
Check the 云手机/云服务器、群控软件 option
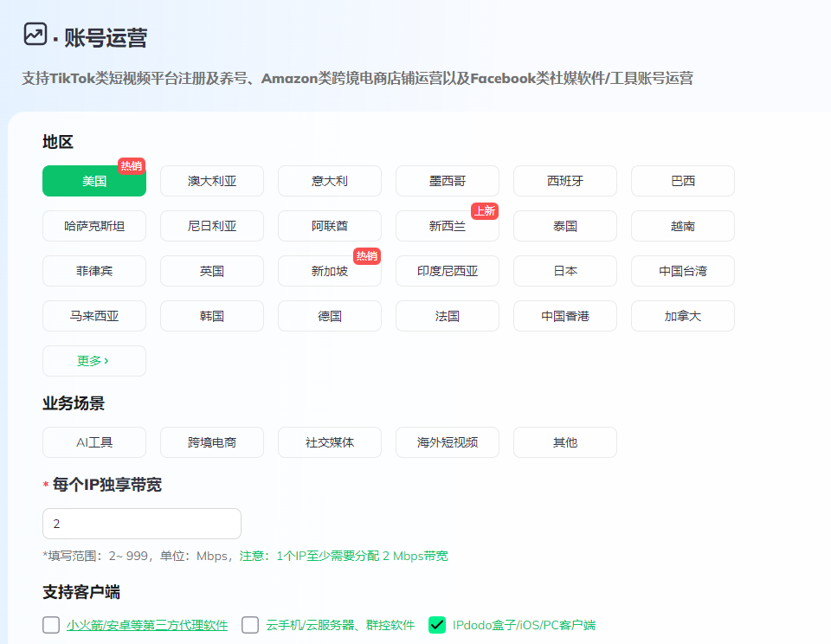point(250,625)
